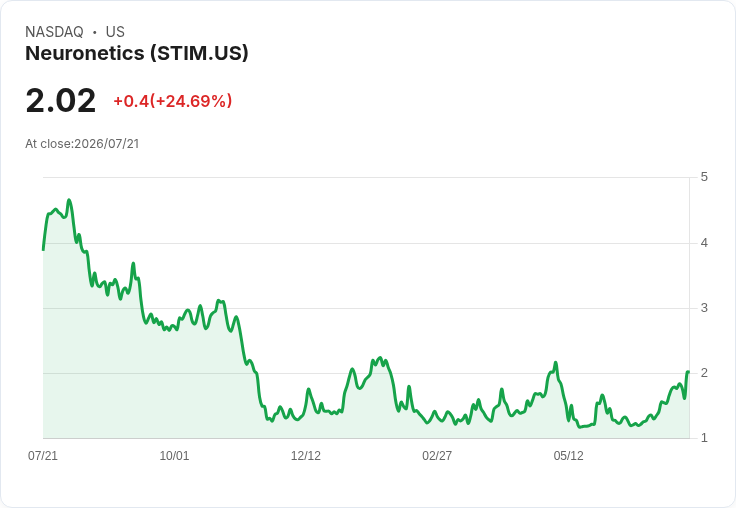Click the At close:2026/07/21 date text
736x508 pixels.
pos(82,144)
